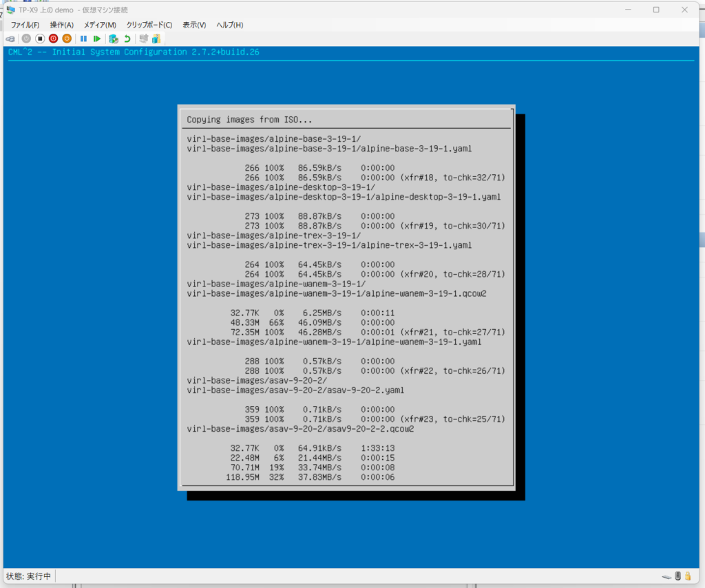Open the メディア(M) menu
705x588 pixels.
pos(100,25)
